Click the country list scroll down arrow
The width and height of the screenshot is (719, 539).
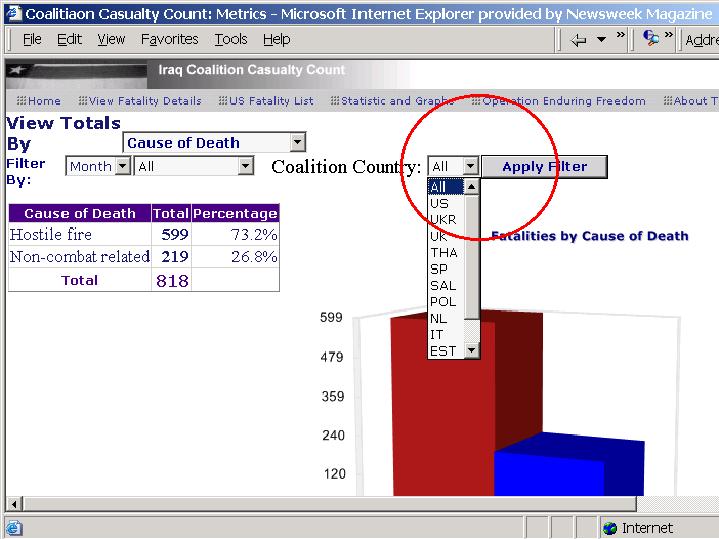click(x=471, y=351)
